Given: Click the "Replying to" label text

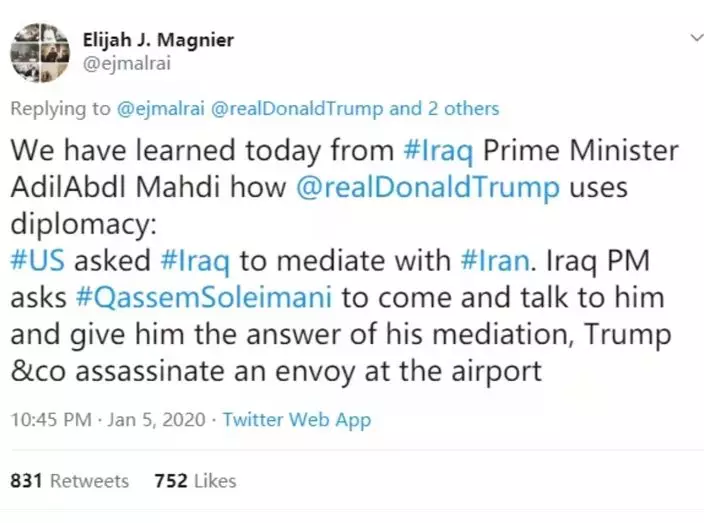Looking at the screenshot, I should click(59, 108).
